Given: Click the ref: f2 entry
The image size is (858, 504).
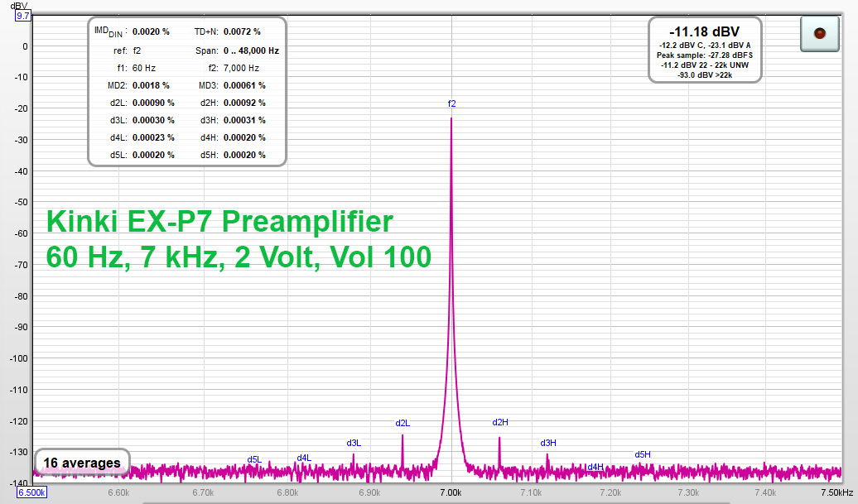Looking at the screenshot, I should click(127, 50).
